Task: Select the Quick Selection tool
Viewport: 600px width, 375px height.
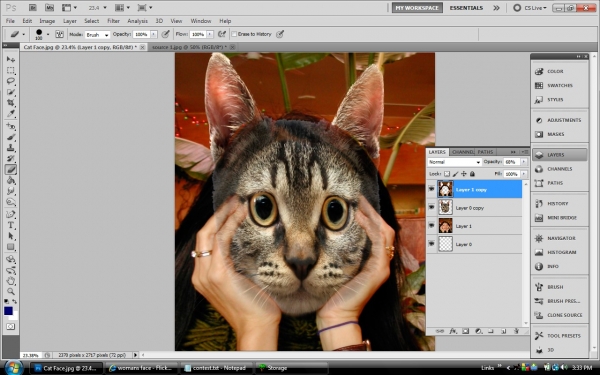Action: (10, 92)
